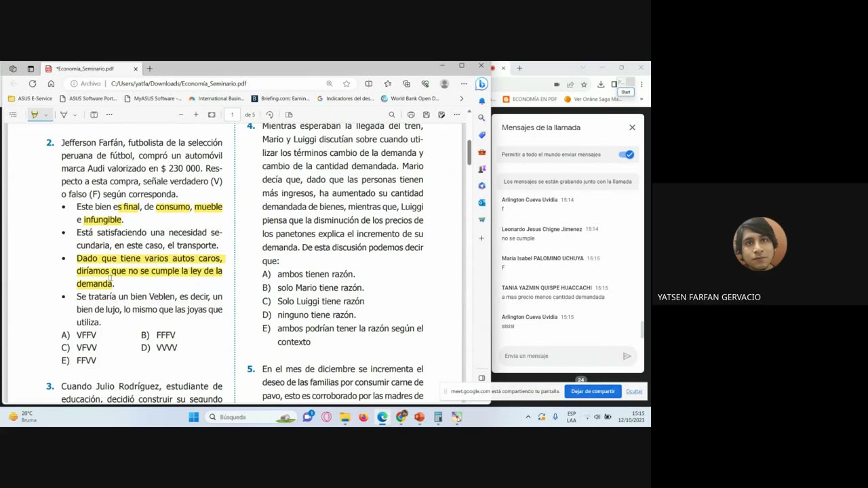Open the dropdown arrow beside the erase tool
868x488 pixels.
pos(75,115)
